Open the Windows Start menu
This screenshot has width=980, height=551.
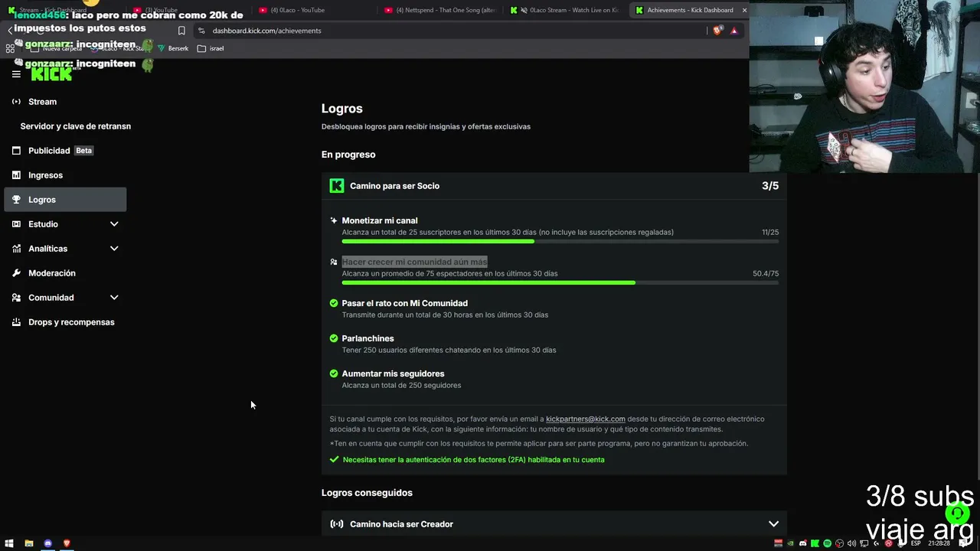(9, 543)
